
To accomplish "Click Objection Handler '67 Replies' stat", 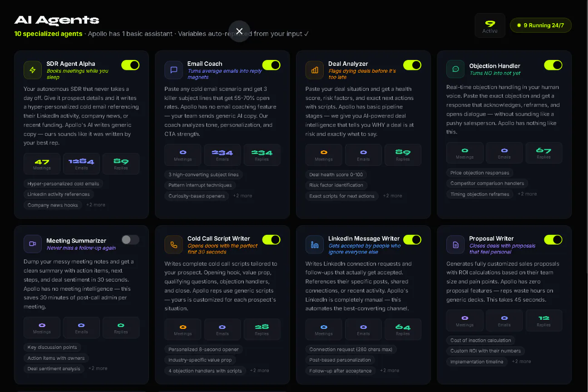I will pyautogui.click(x=544, y=153).
